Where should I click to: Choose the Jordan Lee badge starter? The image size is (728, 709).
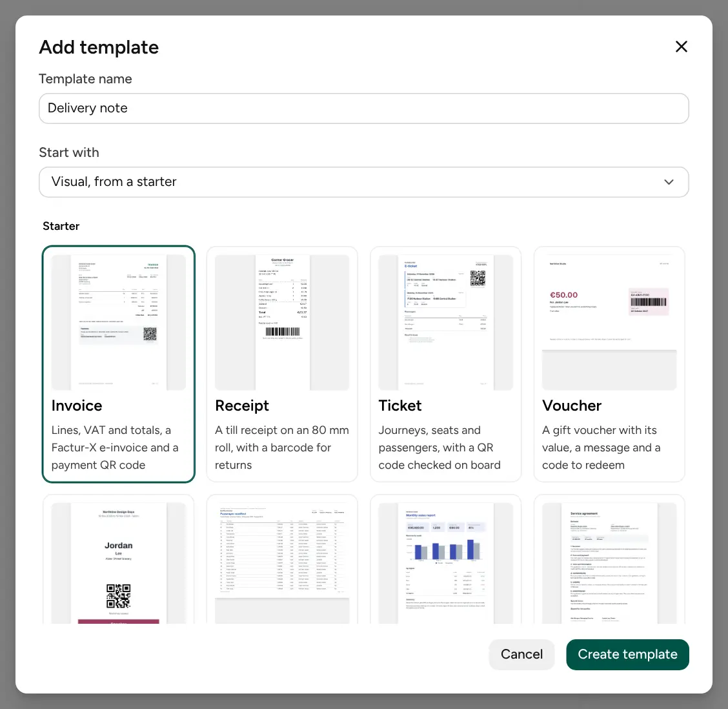click(118, 559)
